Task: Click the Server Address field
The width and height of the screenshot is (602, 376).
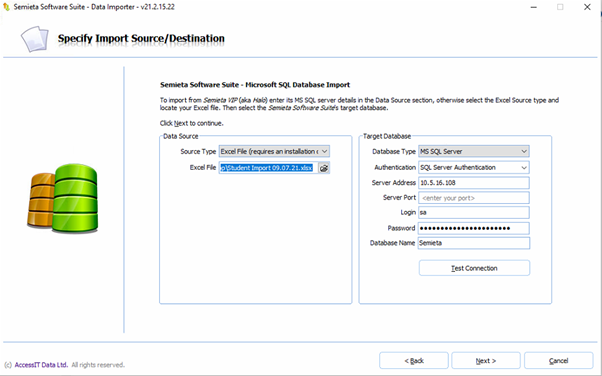Action: pyautogui.click(x=474, y=183)
